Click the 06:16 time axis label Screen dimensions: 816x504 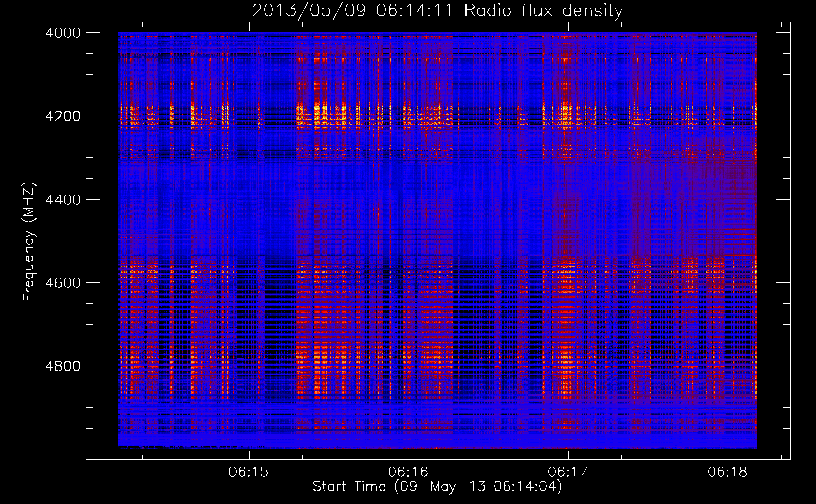pos(408,472)
